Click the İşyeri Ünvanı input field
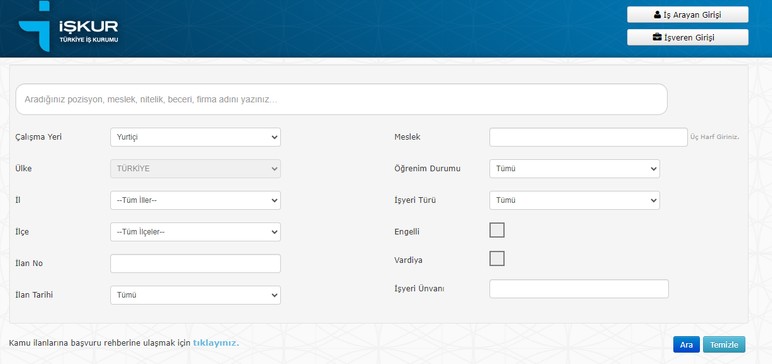Image resolution: width=772 pixels, height=364 pixels. [x=579, y=289]
